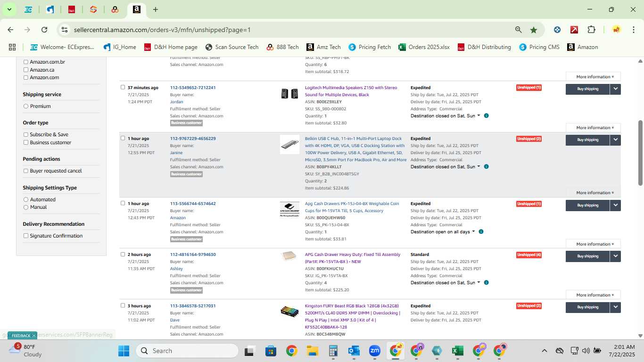
Task: Open Microsoft Store from the taskbar
Action: pyautogui.click(x=271, y=351)
